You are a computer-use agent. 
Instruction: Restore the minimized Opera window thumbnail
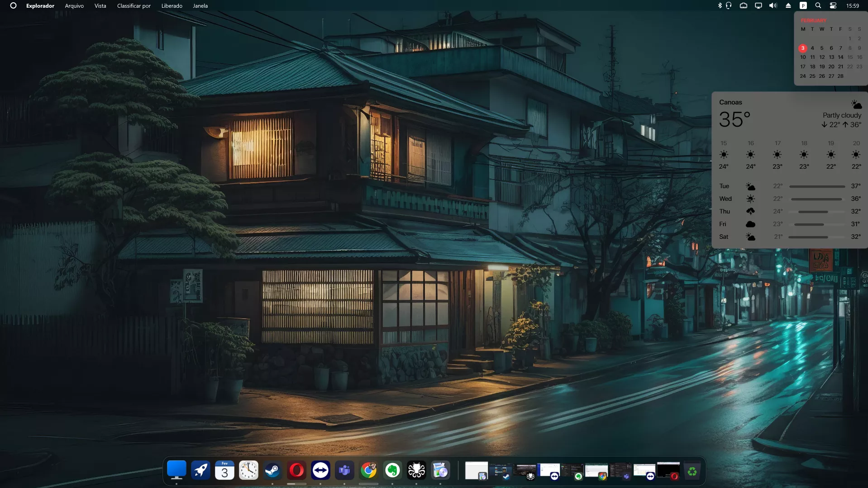point(668,470)
